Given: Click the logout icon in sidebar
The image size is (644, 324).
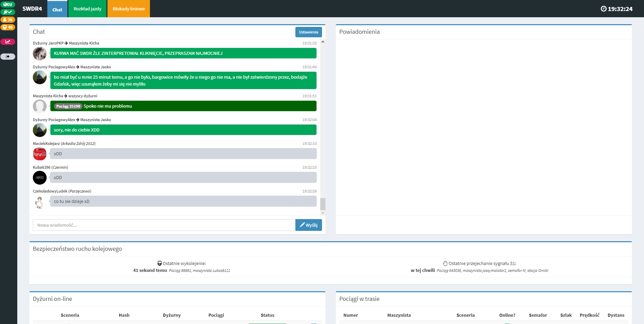Looking at the screenshot, I should click(x=8, y=57).
